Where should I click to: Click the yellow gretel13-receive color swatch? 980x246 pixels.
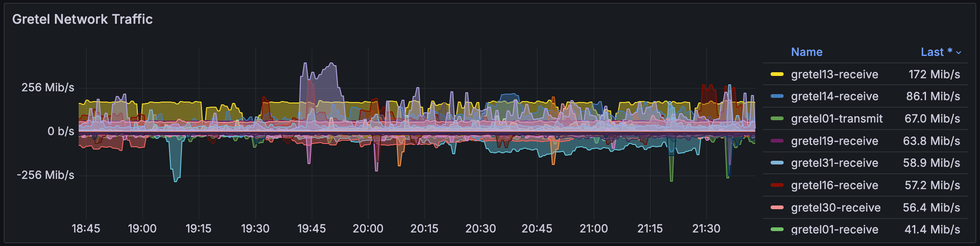click(x=777, y=75)
